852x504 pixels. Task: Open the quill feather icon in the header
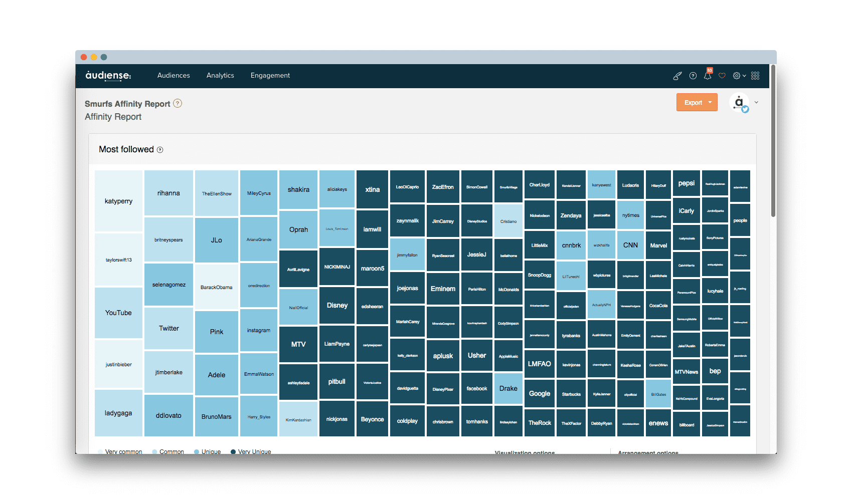(x=677, y=76)
